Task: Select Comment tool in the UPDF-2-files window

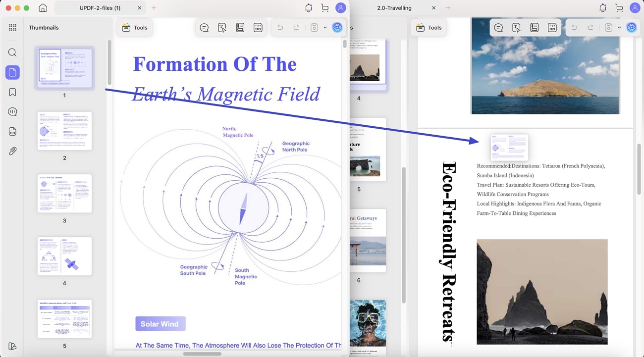Action: [x=204, y=28]
